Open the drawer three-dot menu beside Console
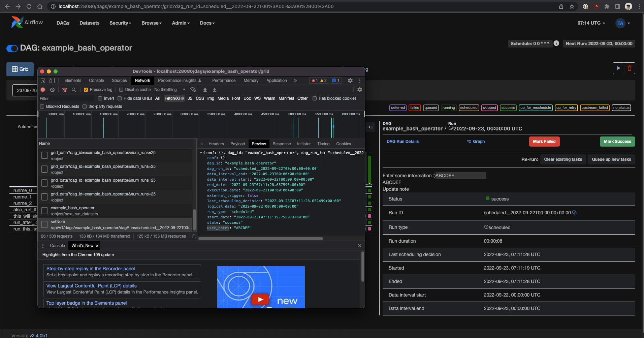644x338 pixels. click(43, 246)
